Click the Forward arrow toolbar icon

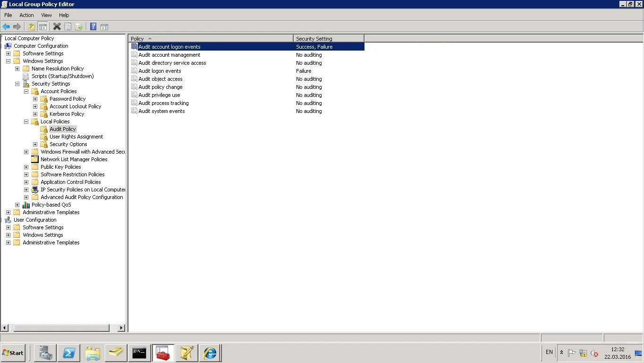coord(17,26)
